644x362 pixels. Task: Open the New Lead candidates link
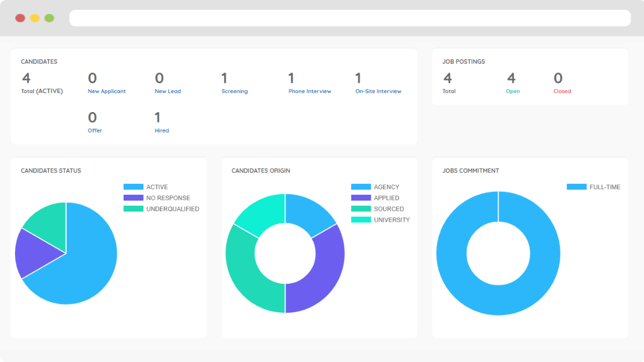(x=167, y=91)
